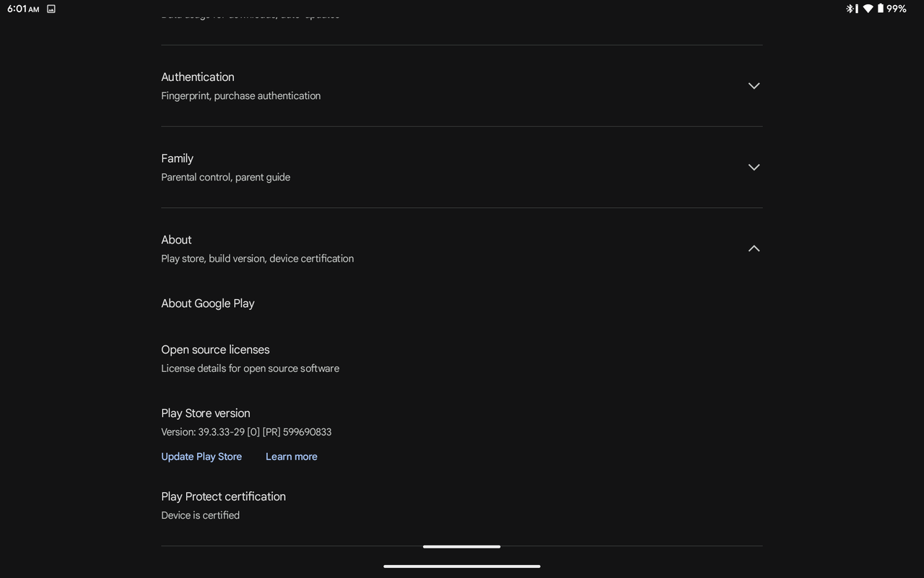Open the image notification icon
Screen dimensions: 924x578
[x=51, y=9]
